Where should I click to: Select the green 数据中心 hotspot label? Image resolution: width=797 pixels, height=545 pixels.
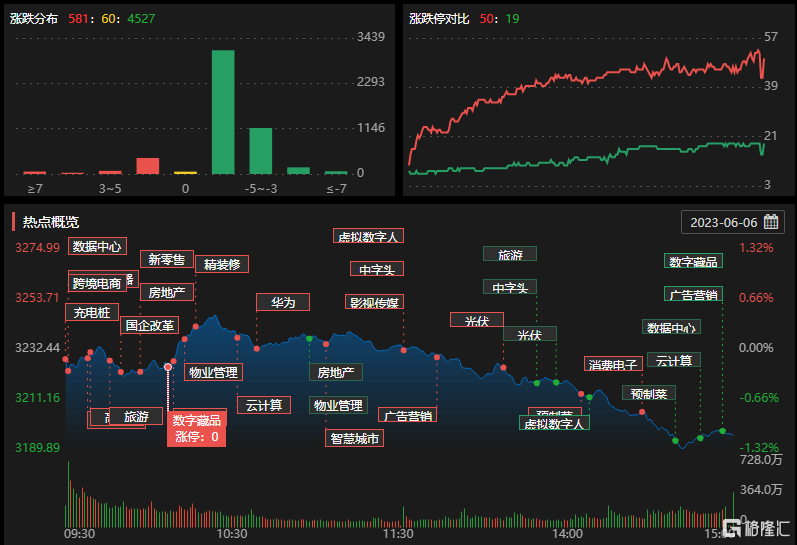(671, 327)
